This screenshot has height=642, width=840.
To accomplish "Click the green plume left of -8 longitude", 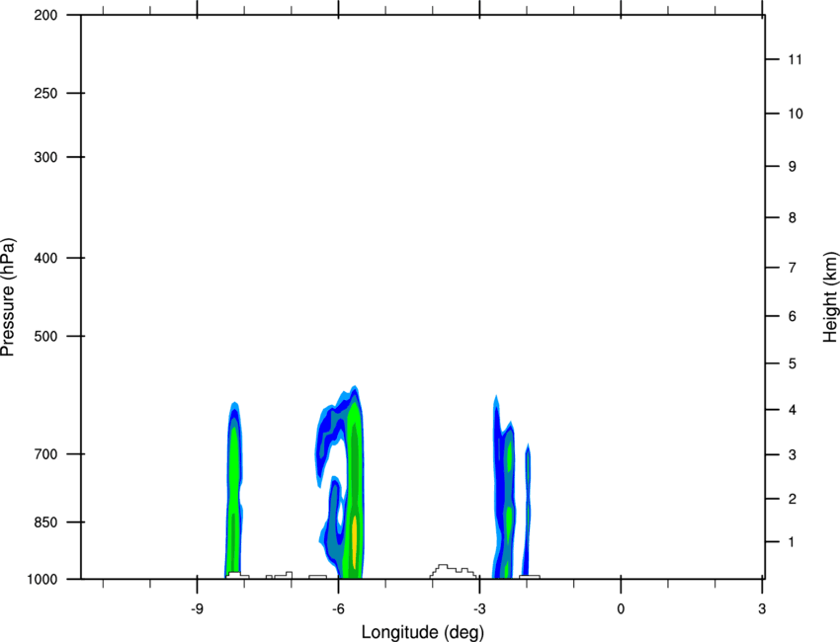I will coord(234,484).
